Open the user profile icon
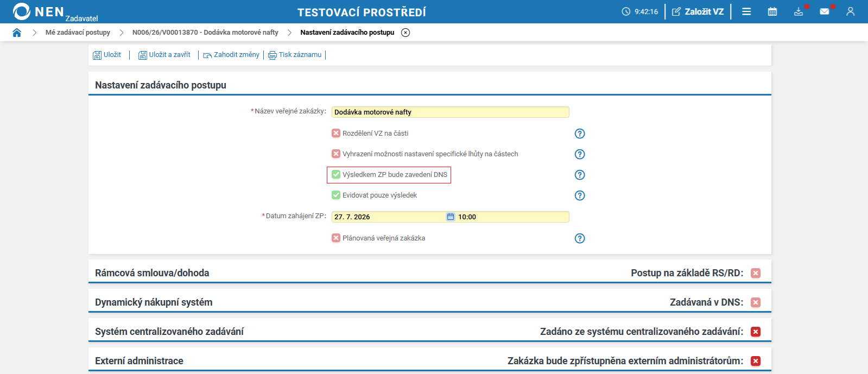Screen dimensions: 868x374 coord(851,11)
